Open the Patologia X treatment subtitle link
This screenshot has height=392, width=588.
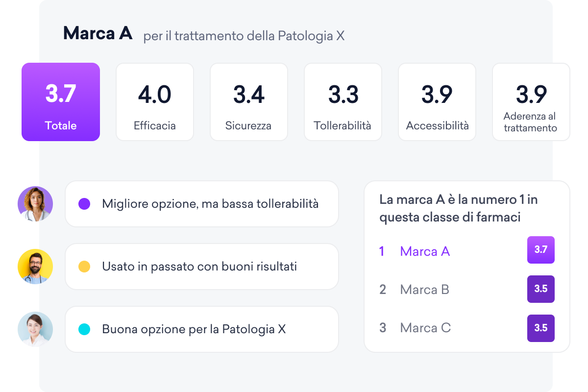point(244,36)
